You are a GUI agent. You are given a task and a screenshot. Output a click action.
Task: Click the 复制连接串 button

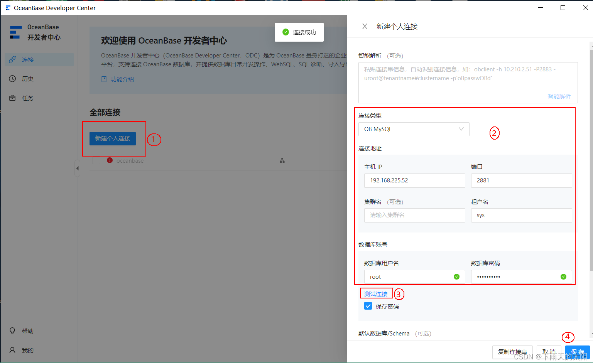[512, 352]
